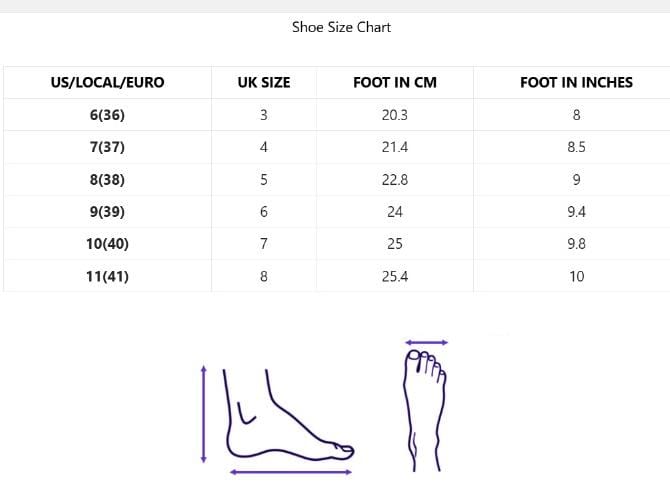Click the 25.4 cm foot length cell

[x=395, y=276]
